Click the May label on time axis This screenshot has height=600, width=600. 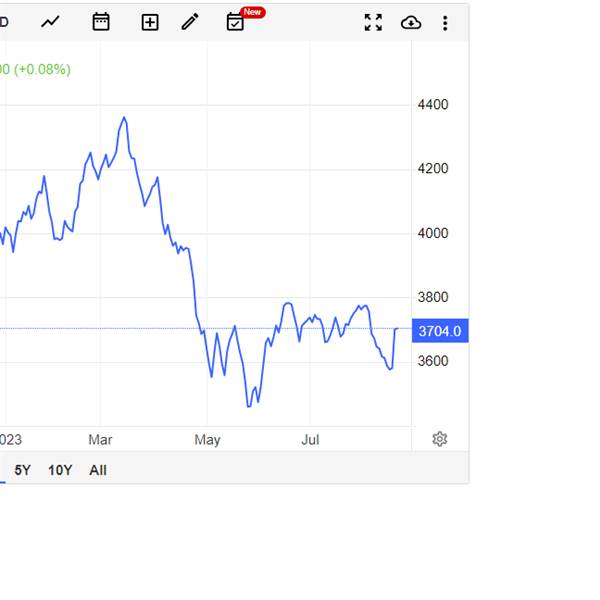(x=207, y=440)
